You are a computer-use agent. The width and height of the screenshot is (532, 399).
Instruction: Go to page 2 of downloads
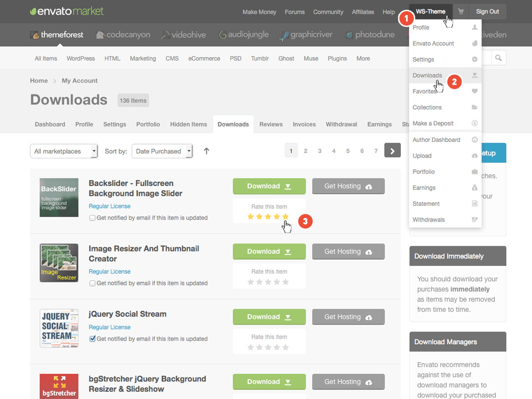click(305, 151)
